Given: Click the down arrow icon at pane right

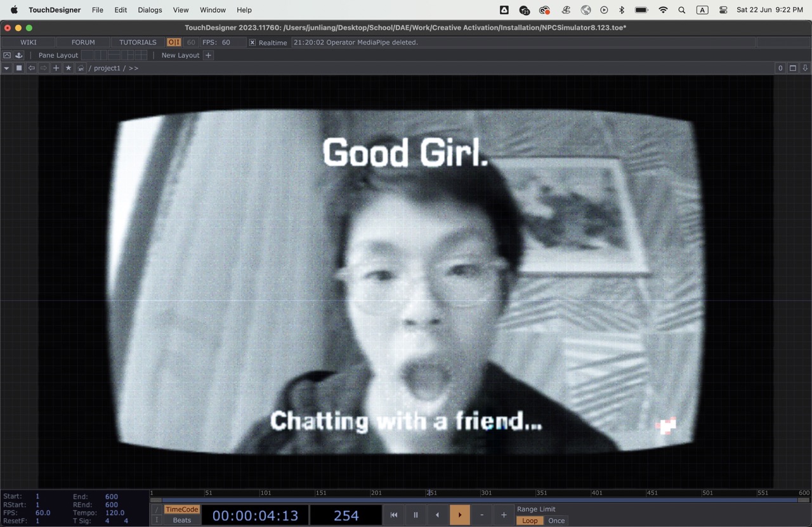Looking at the screenshot, I should point(805,68).
